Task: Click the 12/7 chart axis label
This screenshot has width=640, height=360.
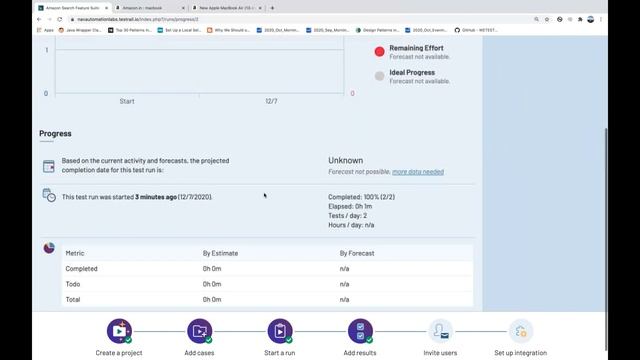Action: 271,101
